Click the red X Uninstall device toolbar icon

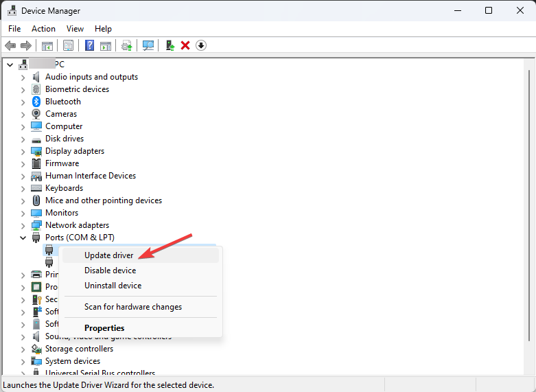coord(185,45)
